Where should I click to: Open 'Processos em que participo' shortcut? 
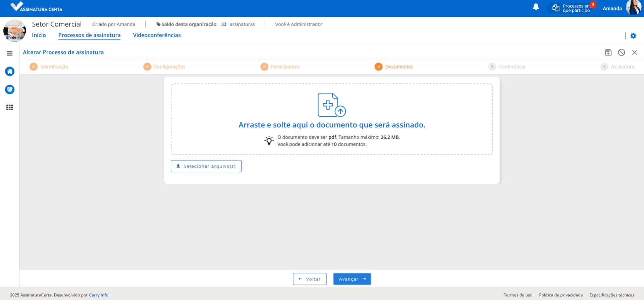(572, 8)
